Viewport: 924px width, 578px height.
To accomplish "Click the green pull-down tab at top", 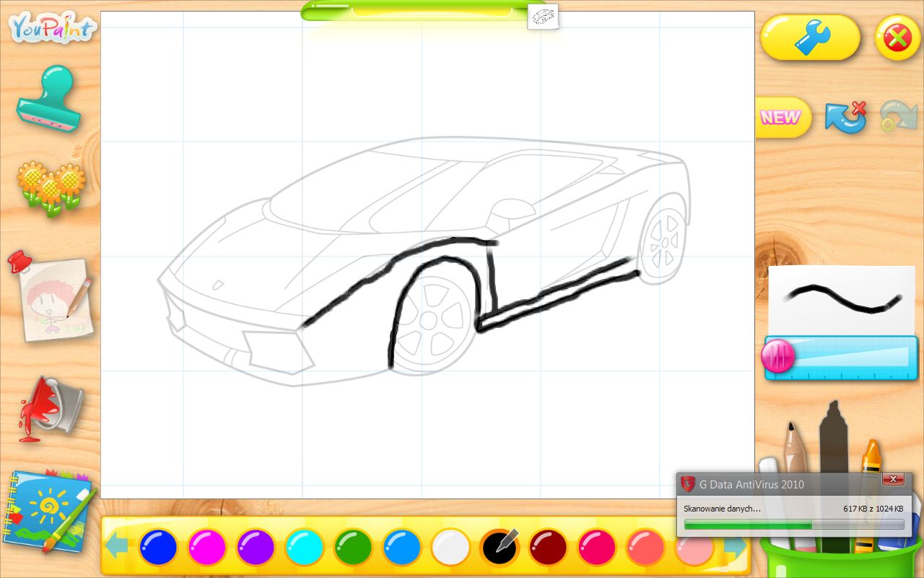I will coord(417,10).
